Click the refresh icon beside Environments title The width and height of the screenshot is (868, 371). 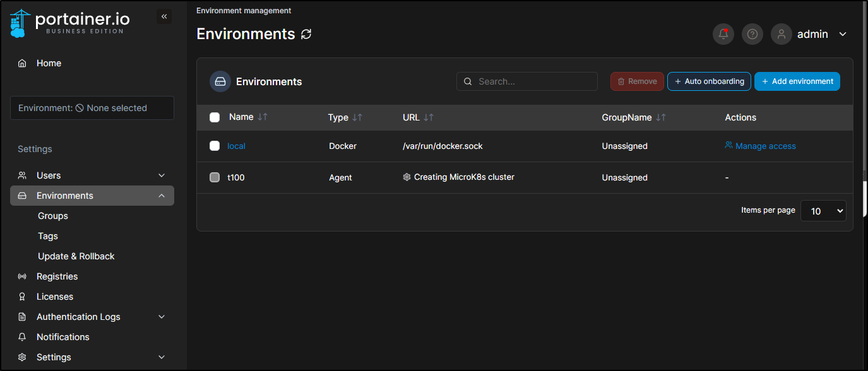coord(306,34)
